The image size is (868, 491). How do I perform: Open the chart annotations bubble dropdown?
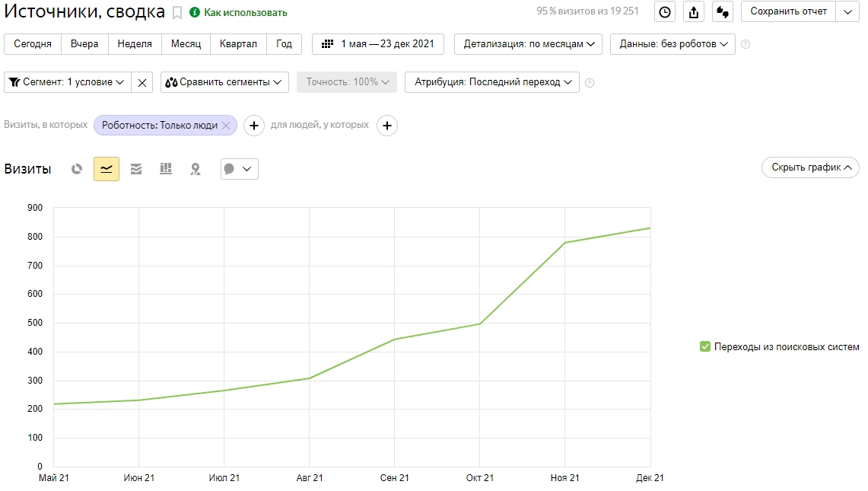pyautogui.click(x=239, y=169)
